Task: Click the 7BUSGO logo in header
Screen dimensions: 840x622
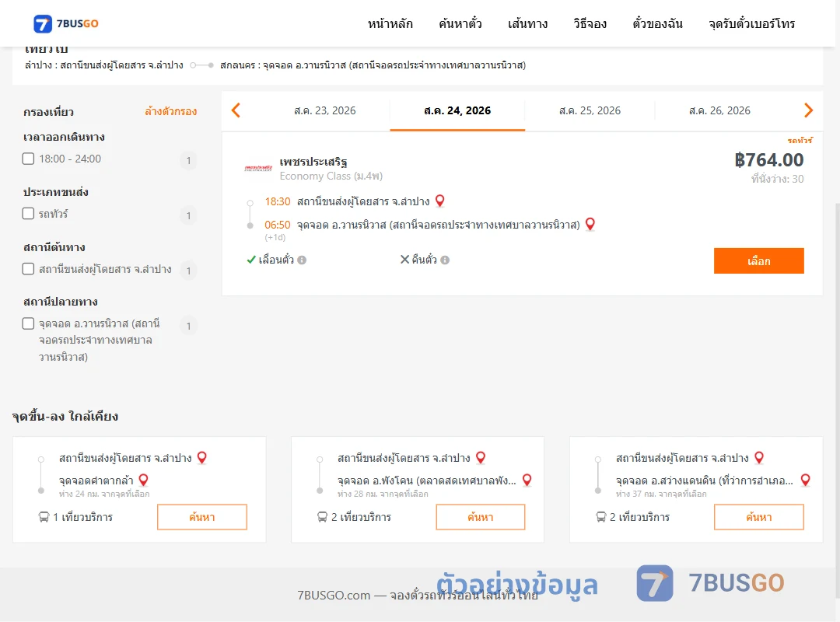Action: click(66, 23)
